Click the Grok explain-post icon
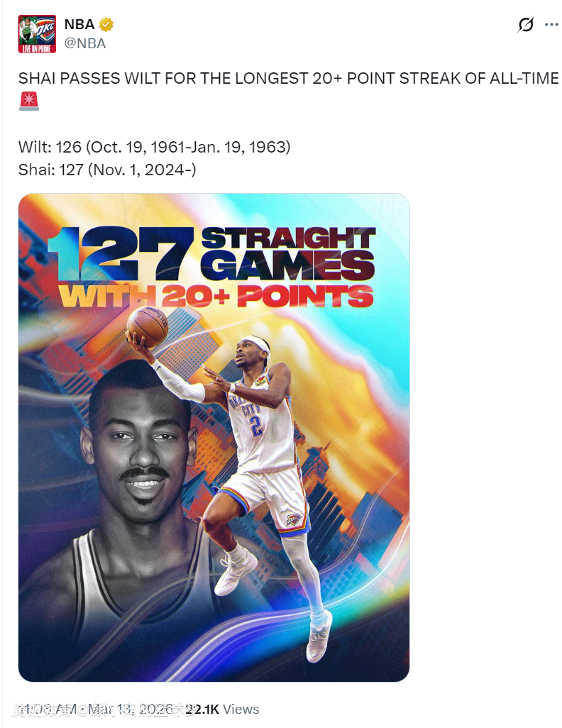This screenshot has height=728, width=562. coord(525,25)
